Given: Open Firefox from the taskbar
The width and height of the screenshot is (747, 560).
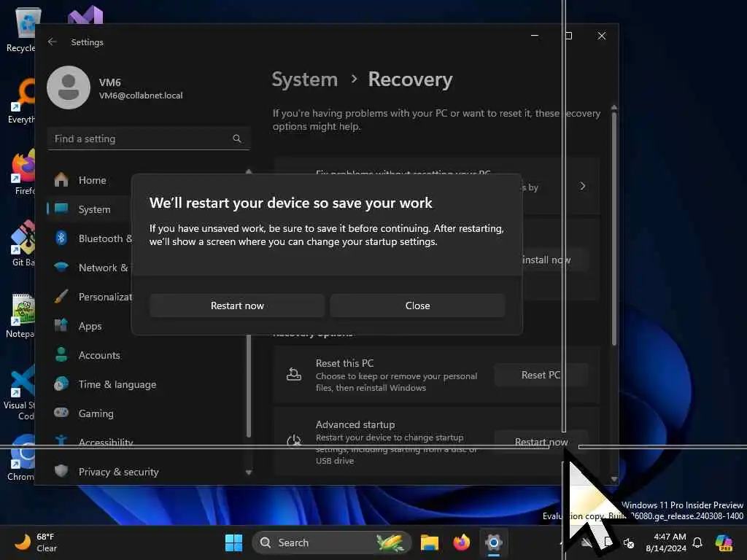Looking at the screenshot, I should (x=461, y=542).
